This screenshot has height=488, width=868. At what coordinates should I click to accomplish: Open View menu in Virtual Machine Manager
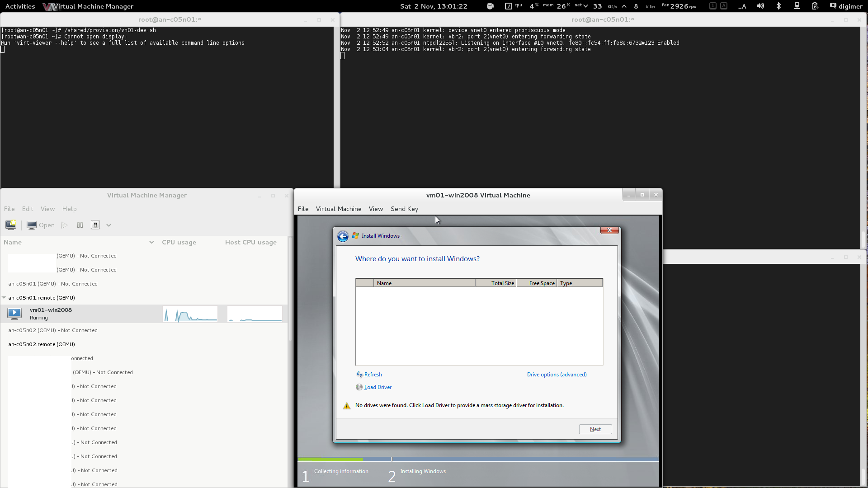point(47,209)
